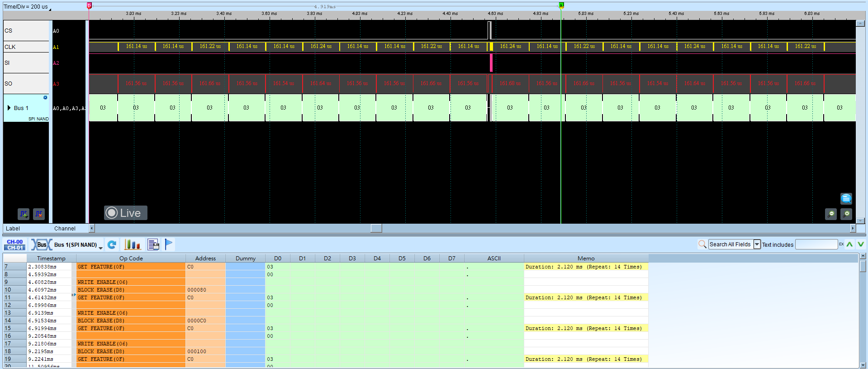
Task: Select the green A cursor marker
Action: coord(561,5)
